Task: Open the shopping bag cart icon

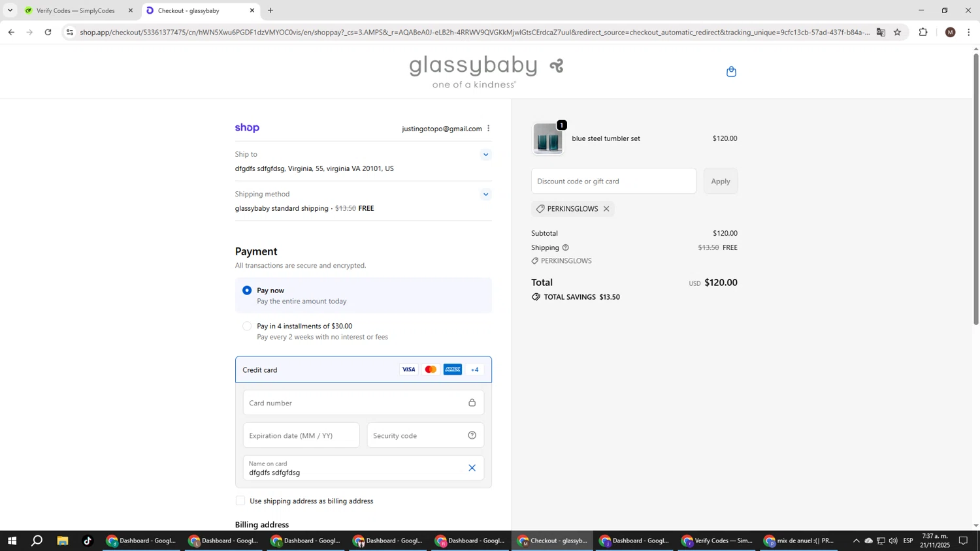Action: pyautogui.click(x=731, y=72)
